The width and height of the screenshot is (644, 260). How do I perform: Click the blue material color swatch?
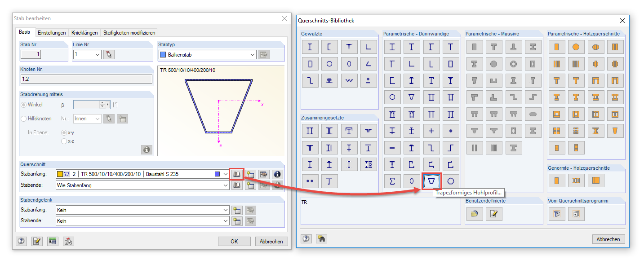pyautogui.click(x=218, y=174)
